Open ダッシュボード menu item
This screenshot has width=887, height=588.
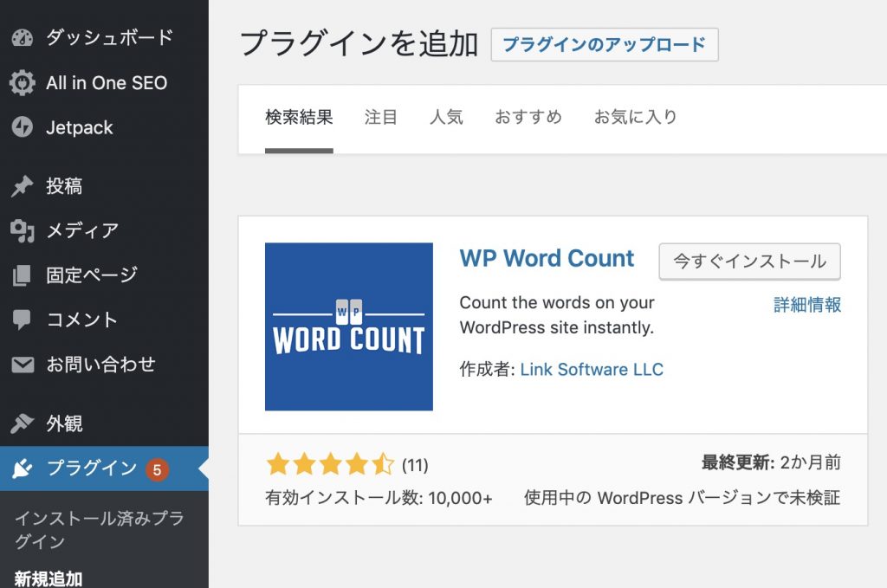pos(104,38)
